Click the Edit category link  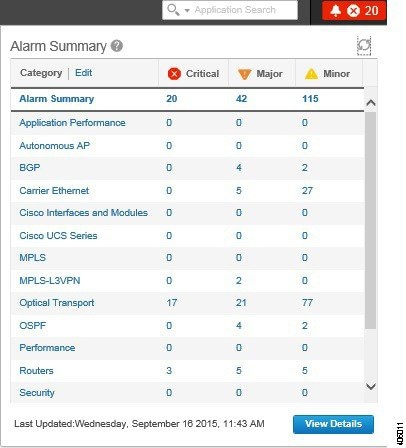[x=83, y=73]
